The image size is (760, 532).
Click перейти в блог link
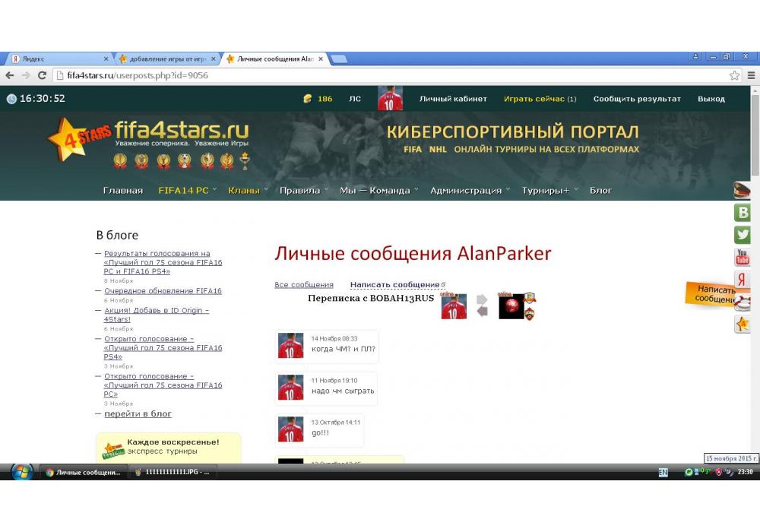tap(138, 413)
